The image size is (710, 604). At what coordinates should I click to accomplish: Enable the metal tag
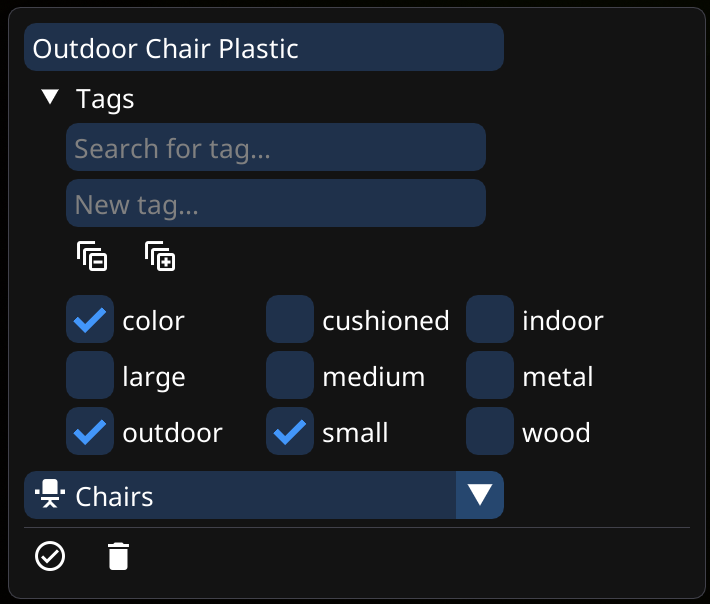pyautogui.click(x=490, y=376)
